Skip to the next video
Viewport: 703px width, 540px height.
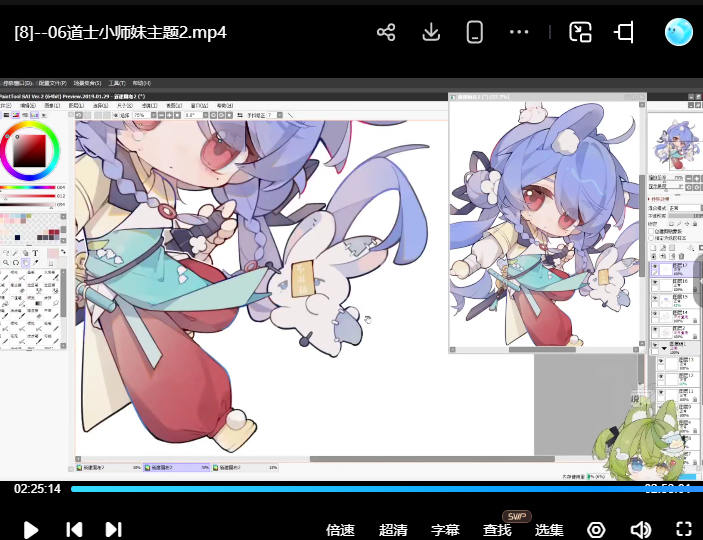click(113, 529)
